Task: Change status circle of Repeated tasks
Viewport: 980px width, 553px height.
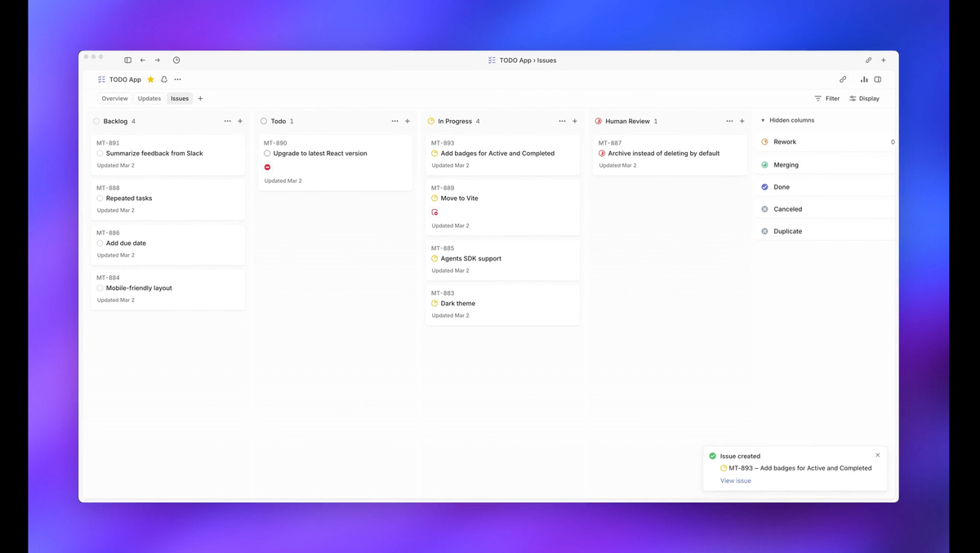Action: tap(100, 198)
